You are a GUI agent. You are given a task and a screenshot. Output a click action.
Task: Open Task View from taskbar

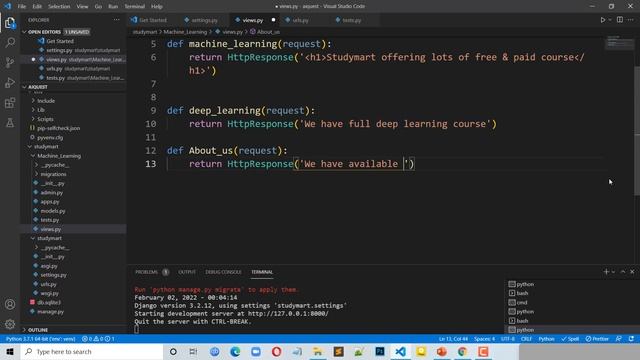193,351
